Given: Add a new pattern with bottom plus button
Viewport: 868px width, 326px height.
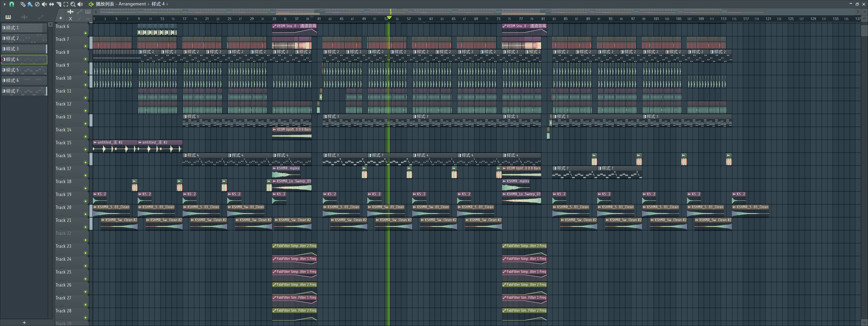Looking at the screenshot, I should point(24,322).
